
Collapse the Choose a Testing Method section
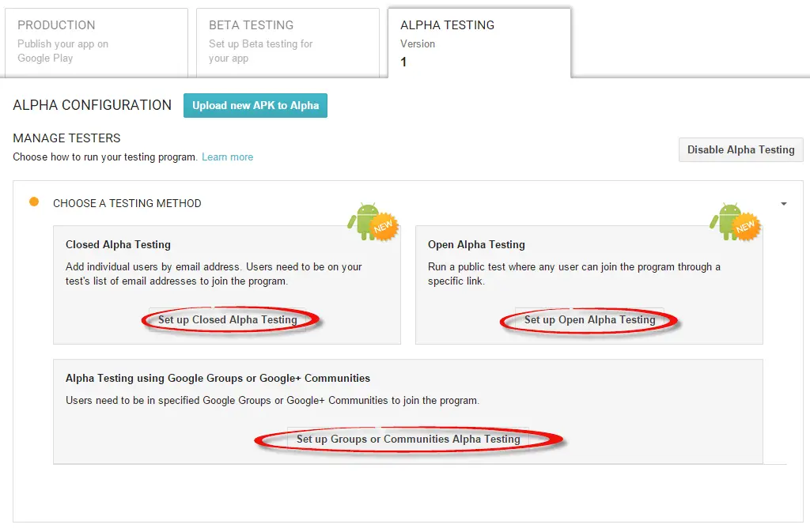(x=783, y=204)
